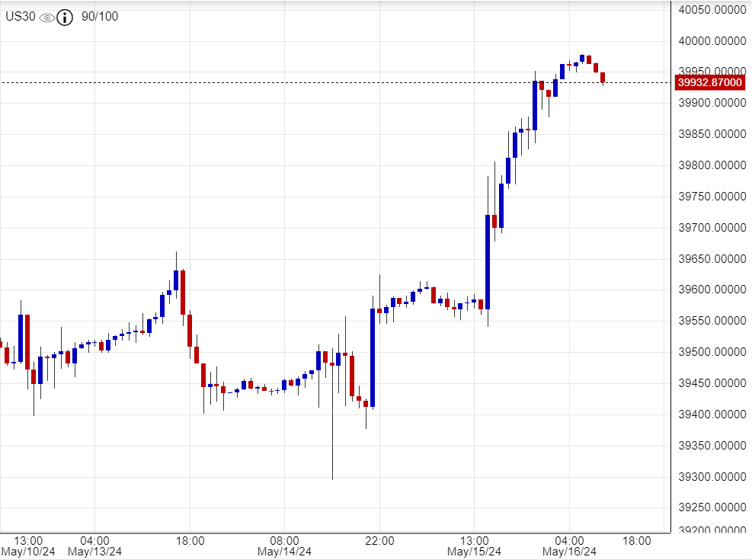752x560 pixels.
Task: Open the US30 info icon
Action: pyautogui.click(x=66, y=17)
